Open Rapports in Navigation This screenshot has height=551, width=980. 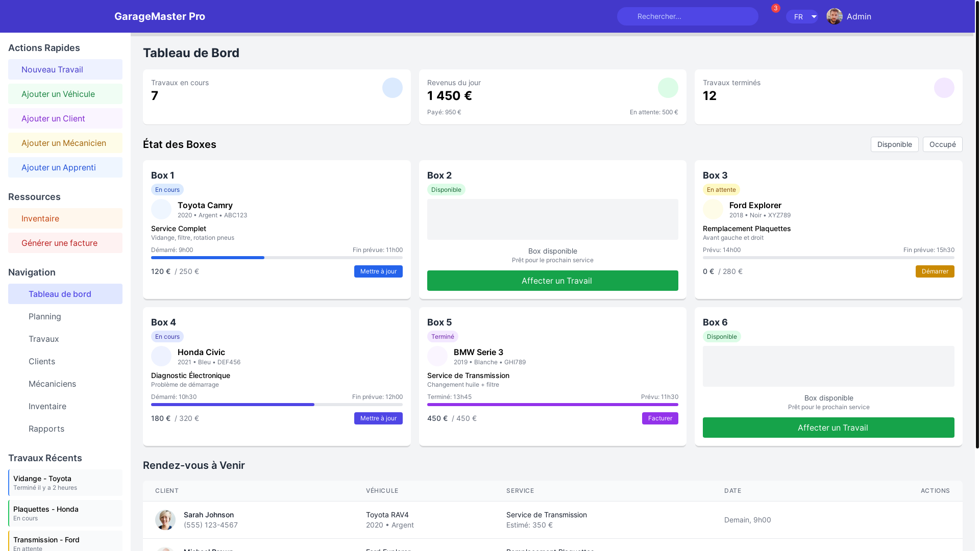click(65, 429)
